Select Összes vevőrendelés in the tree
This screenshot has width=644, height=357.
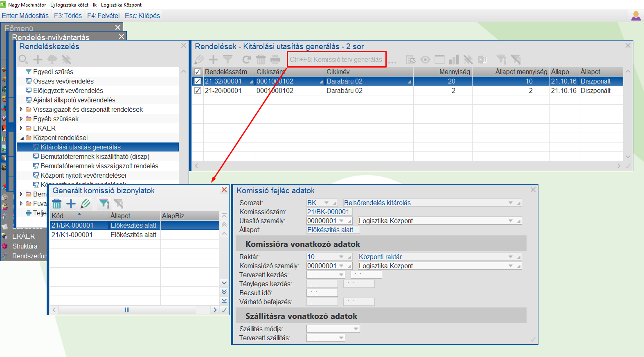pos(63,81)
